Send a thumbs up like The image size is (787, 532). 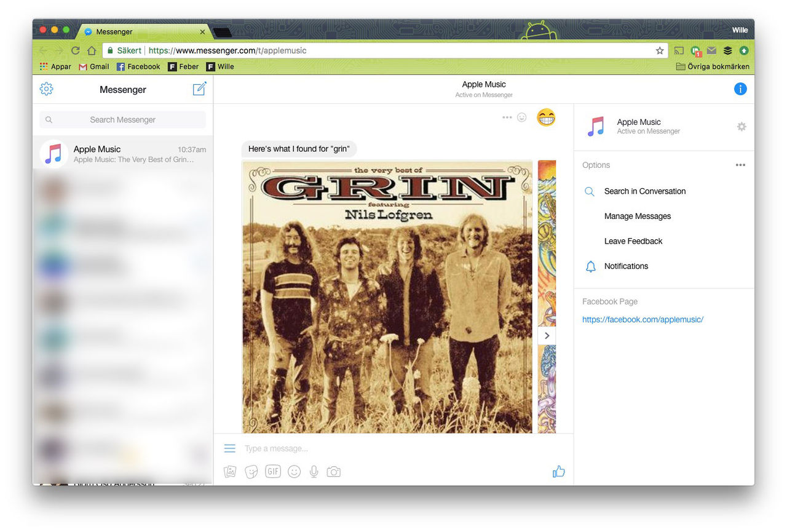pos(558,472)
